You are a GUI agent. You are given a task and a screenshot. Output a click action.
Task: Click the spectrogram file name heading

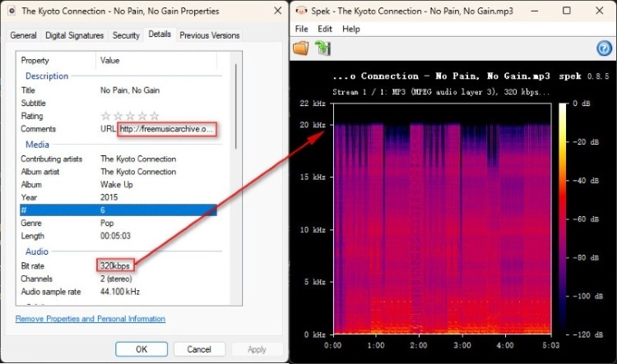pos(441,76)
